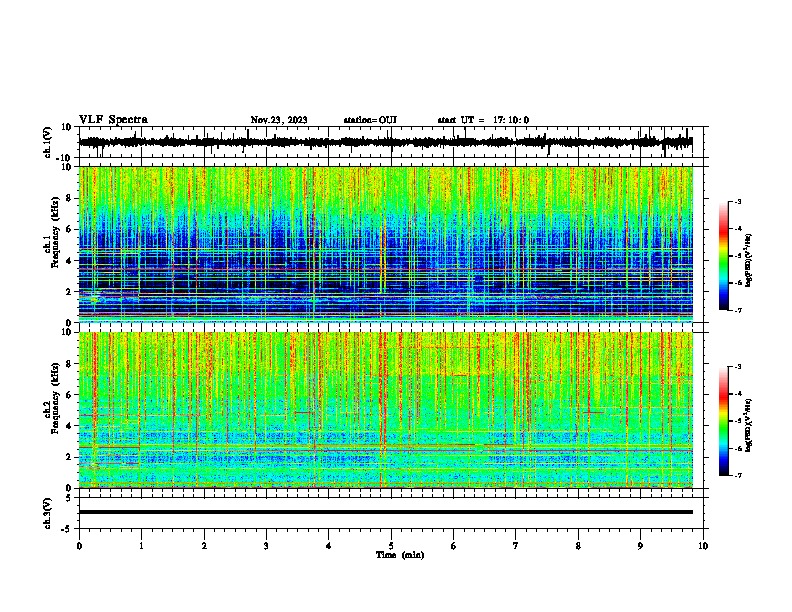Viewport: 792px width, 612px height.
Task: Select the "start UT = 17:10:0" text
Action: tap(483, 120)
